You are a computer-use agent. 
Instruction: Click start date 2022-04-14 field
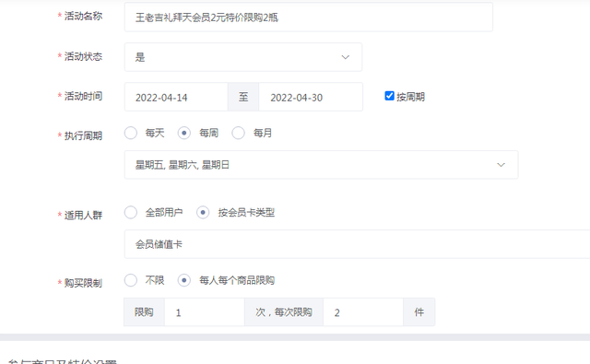point(176,98)
